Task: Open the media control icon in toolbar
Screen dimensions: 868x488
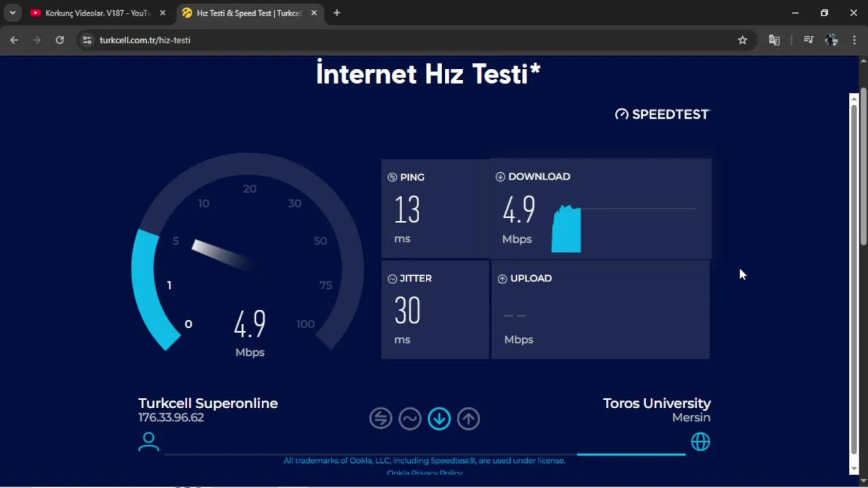Action: (808, 40)
